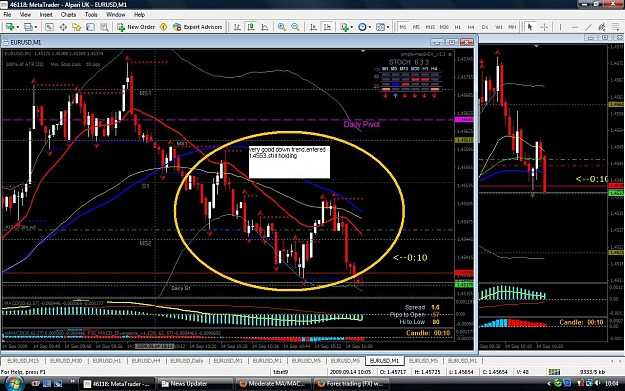Switch chart to bar chart style
Image resolution: width=625 pixels, height=391 pixels.
[237, 27]
